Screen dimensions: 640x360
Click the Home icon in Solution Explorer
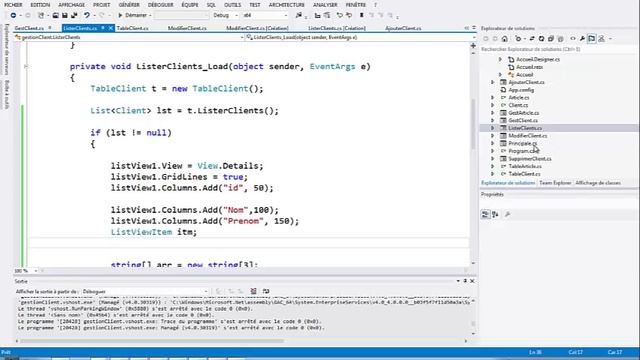pyautogui.click(x=504, y=39)
